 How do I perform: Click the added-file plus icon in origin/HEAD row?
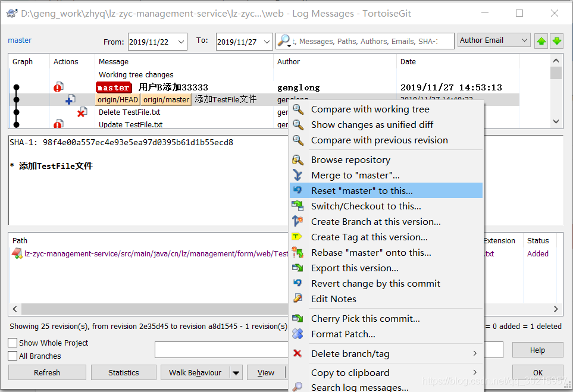[x=70, y=99]
